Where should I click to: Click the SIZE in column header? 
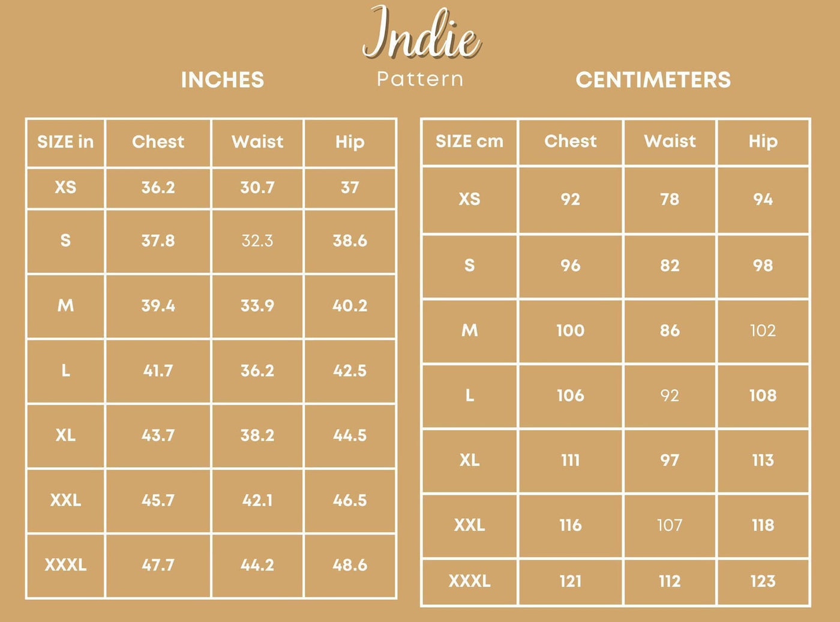65,142
